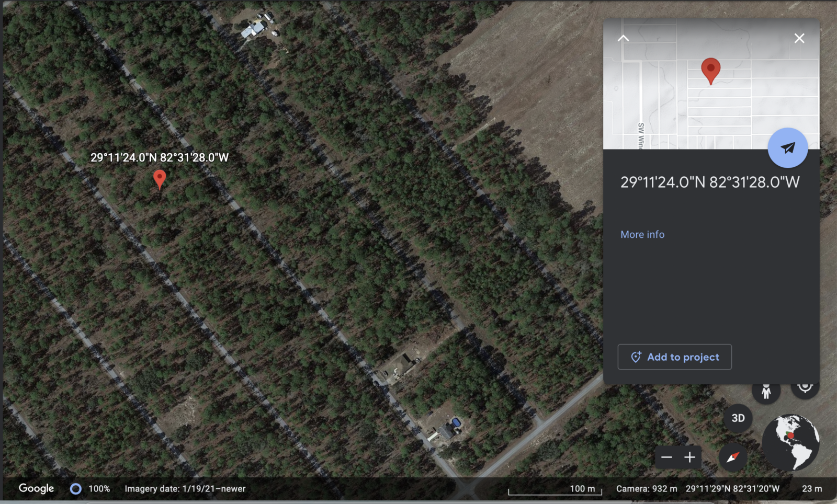Select the red pin on satellite imagery
This screenshot has height=504, width=837.
point(160,179)
